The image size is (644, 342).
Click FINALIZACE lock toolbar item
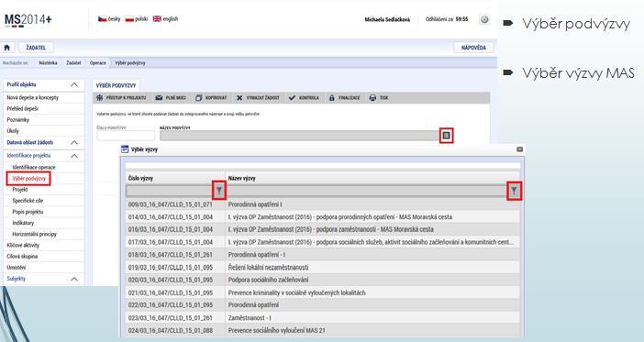pyautogui.click(x=344, y=98)
